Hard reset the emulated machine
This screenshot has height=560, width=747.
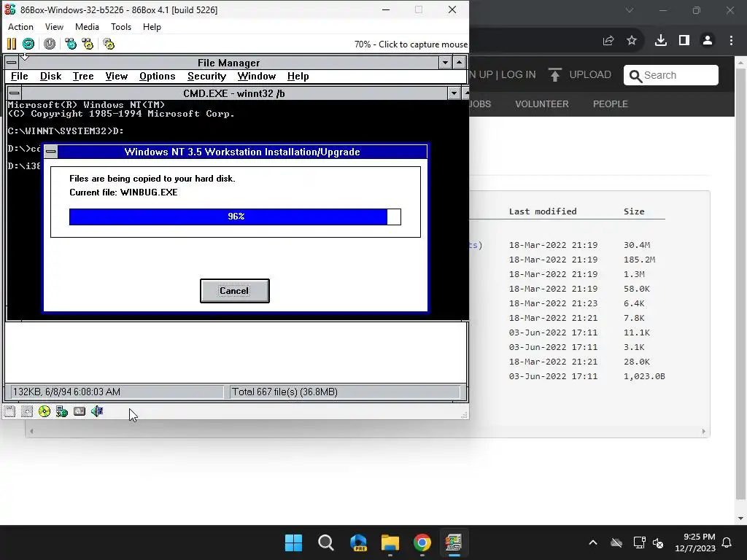pos(28,44)
